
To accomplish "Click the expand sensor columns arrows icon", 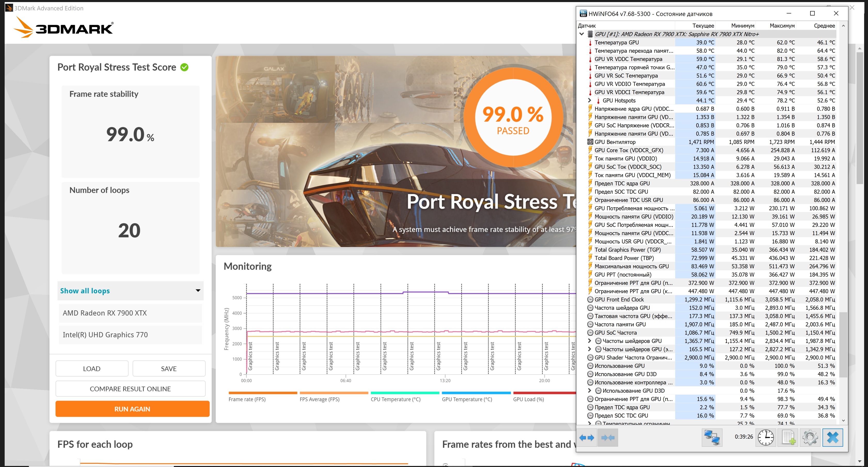I will point(587,438).
